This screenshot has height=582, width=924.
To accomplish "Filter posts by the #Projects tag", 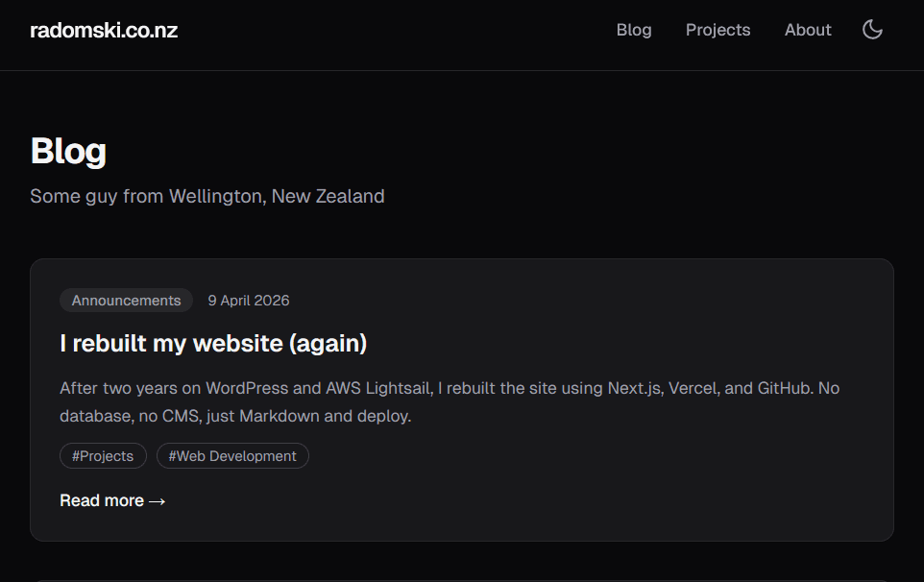I will [x=103, y=455].
